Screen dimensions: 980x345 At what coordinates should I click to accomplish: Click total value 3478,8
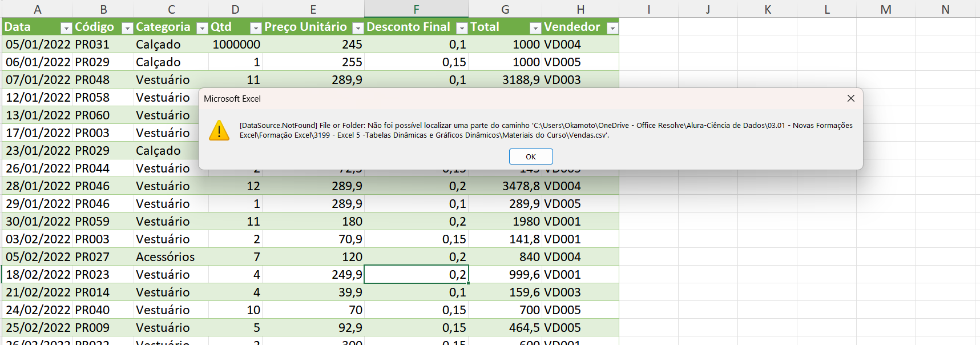click(505, 186)
